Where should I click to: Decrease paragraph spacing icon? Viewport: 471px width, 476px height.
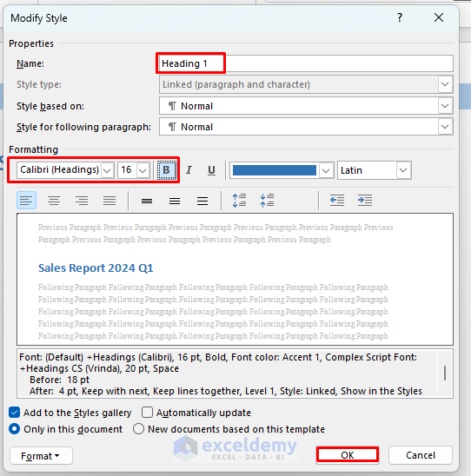click(267, 201)
